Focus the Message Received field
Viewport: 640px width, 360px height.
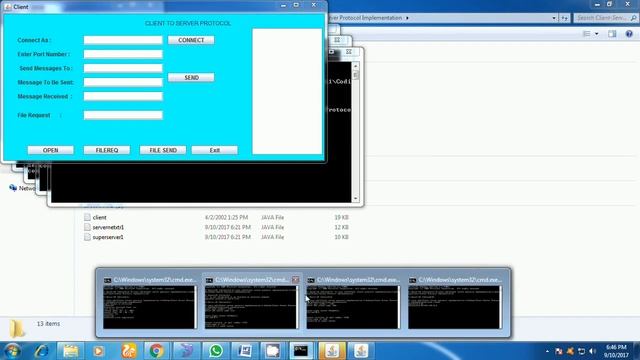tap(123, 96)
